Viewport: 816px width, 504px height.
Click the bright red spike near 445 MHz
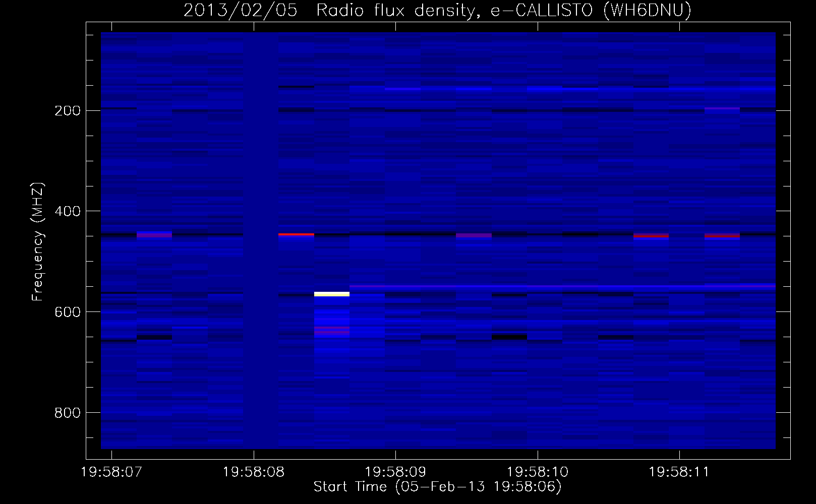(296, 234)
